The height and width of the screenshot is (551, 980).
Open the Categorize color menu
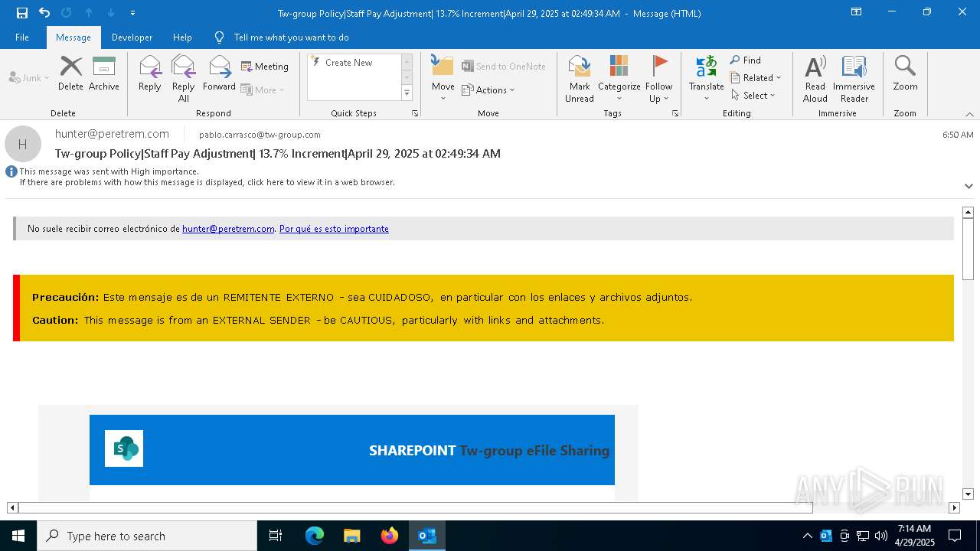tap(619, 79)
